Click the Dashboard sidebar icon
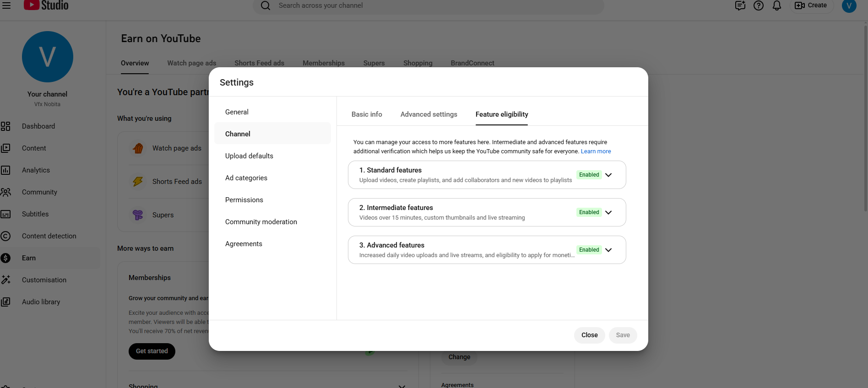Screen dimensions: 868x388 click(x=5, y=126)
